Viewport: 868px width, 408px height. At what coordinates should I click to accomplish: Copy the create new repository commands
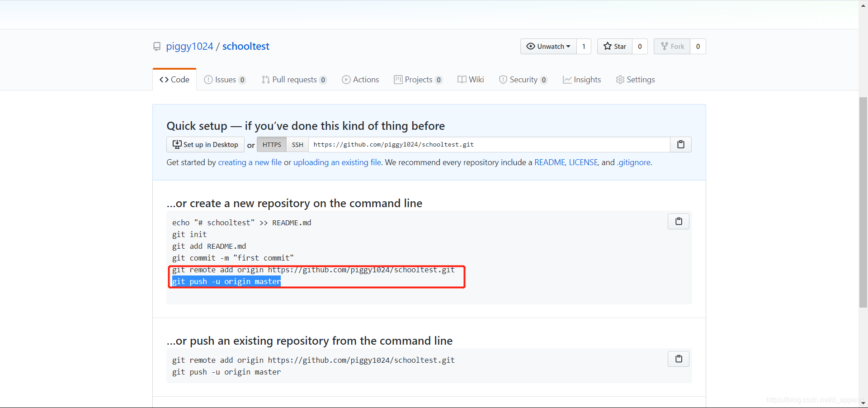[679, 221]
